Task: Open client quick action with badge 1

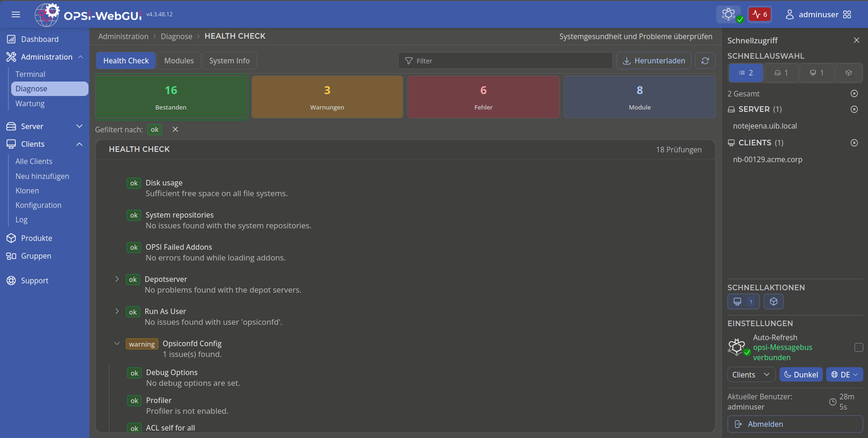Action: click(743, 301)
